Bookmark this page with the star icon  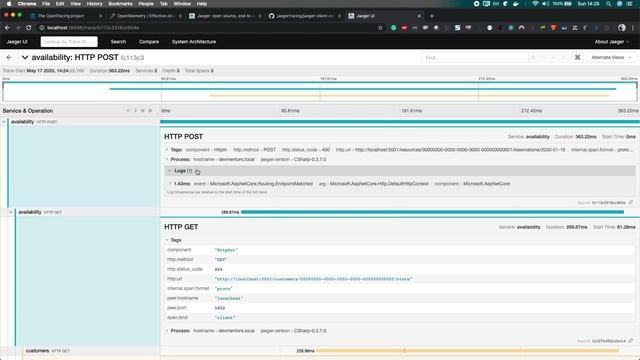[x=380, y=28]
